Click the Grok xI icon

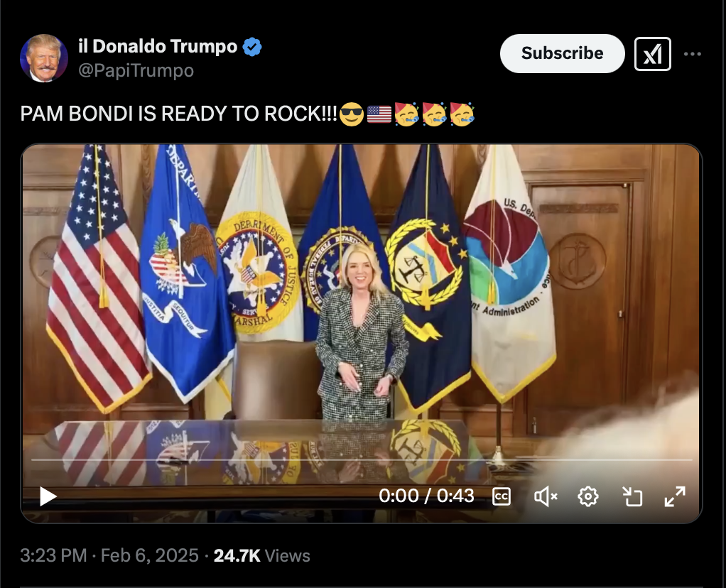click(652, 54)
